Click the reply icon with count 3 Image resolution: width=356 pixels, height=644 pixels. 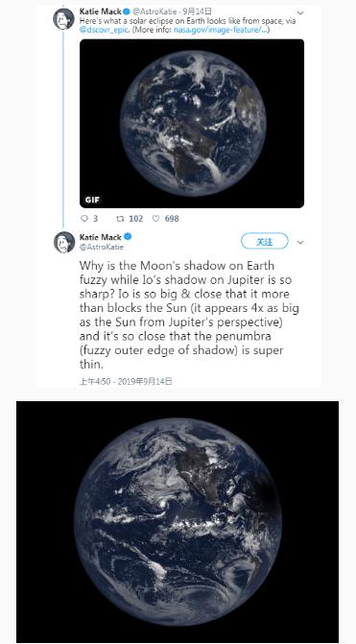[83, 219]
